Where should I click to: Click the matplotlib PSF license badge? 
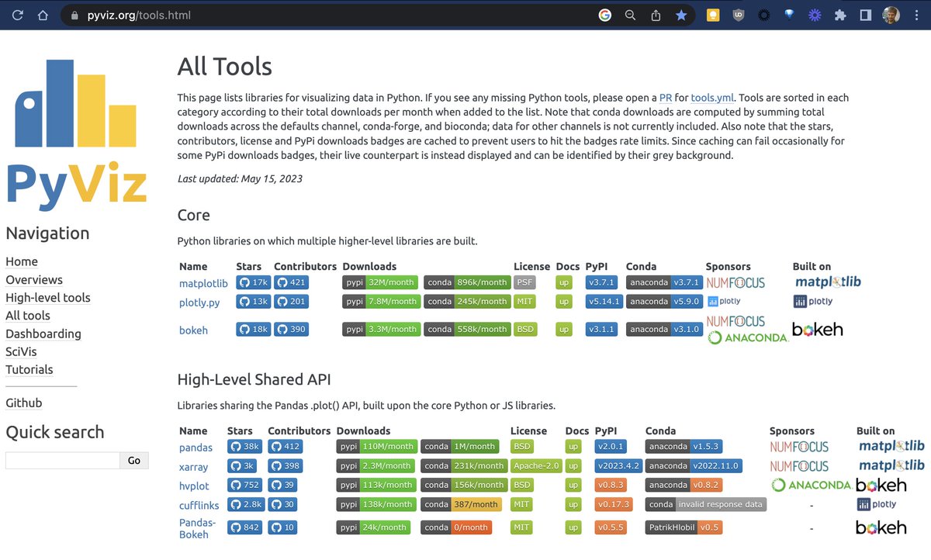click(524, 282)
